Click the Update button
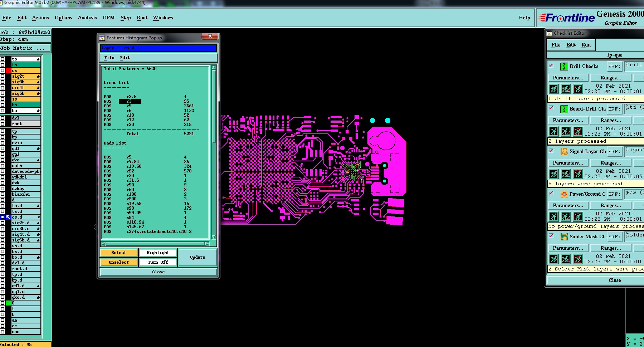Screen dimensions: 644x347 pyautogui.click(x=197, y=257)
